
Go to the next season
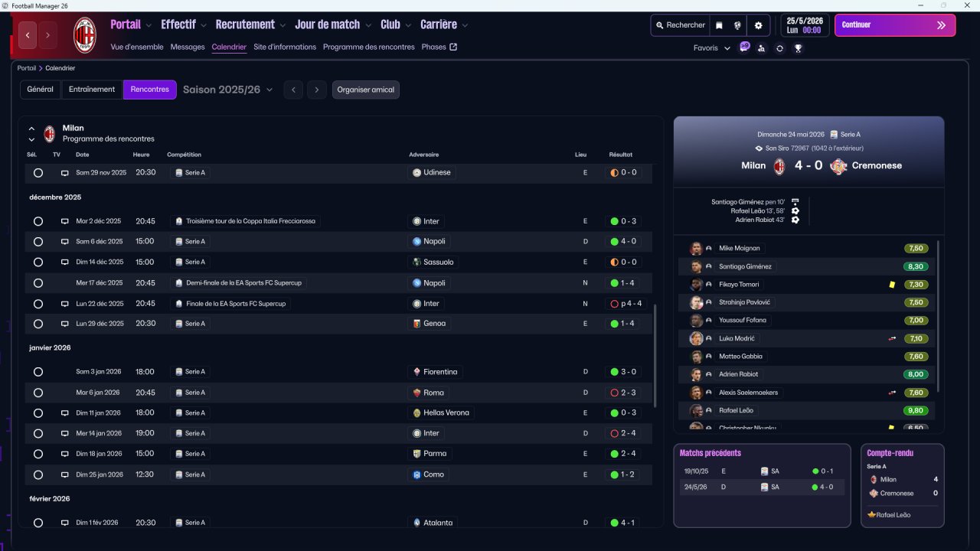(317, 90)
